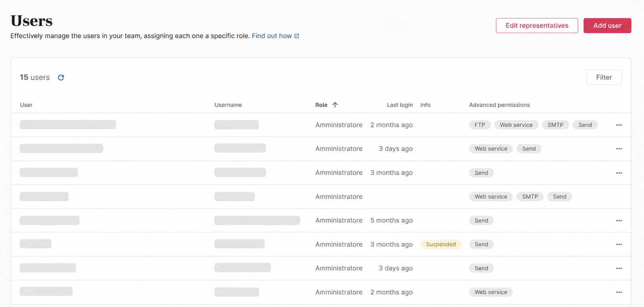644x307 pixels.
Task: Open three-dot menu for the Suspended user row
Action: [619, 244]
